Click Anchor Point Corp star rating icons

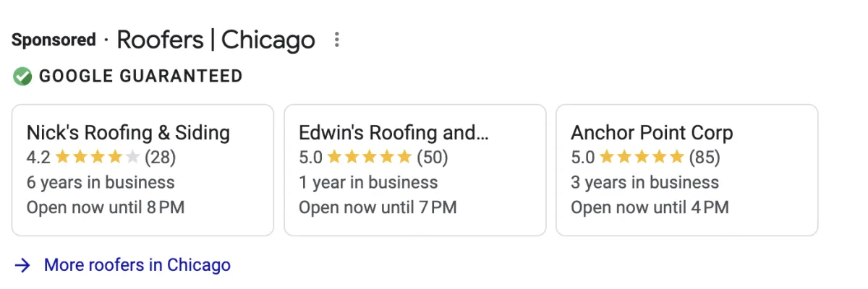641,157
